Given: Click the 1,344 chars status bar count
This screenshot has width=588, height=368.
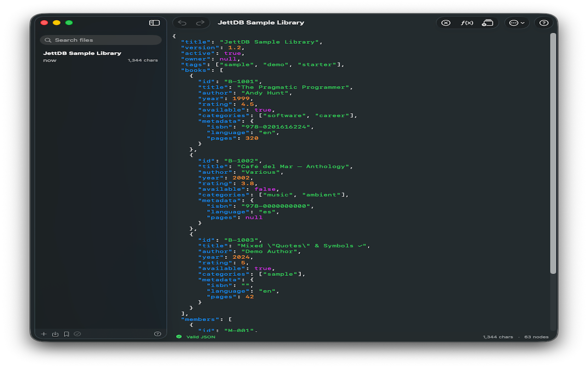Looking at the screenshot, I should (x=498, y=337).
